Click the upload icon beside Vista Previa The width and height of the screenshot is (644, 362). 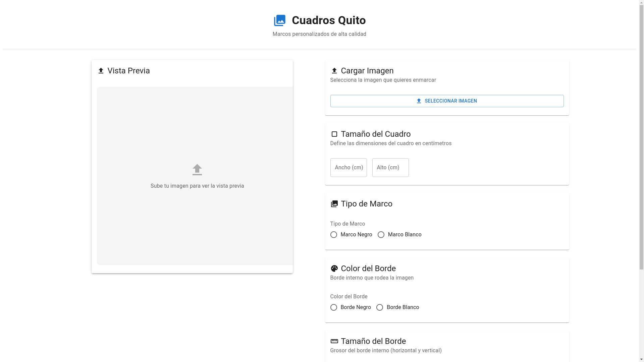tap(101, 71)
